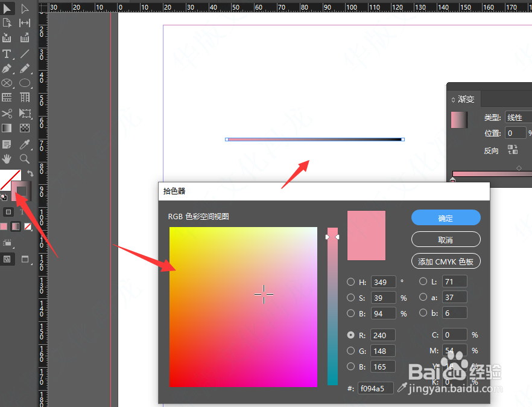The image size is (532, 407).
Task: Select the Hand tool
Action: coord(7,159)
